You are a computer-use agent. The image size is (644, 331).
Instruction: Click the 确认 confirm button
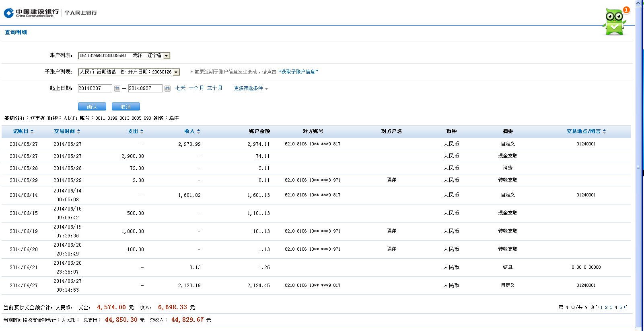coord(92,106)
